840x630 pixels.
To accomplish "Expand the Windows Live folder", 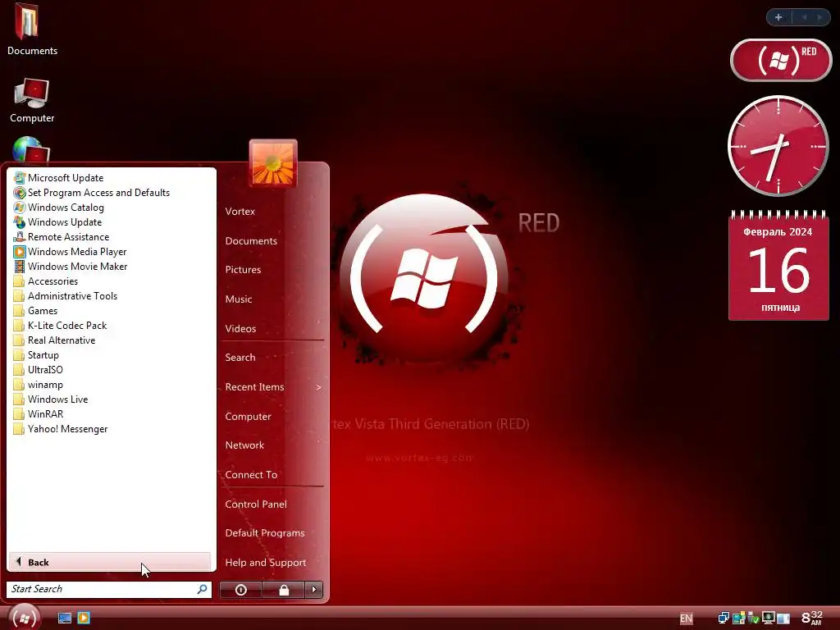I will [x=50, y=399].
